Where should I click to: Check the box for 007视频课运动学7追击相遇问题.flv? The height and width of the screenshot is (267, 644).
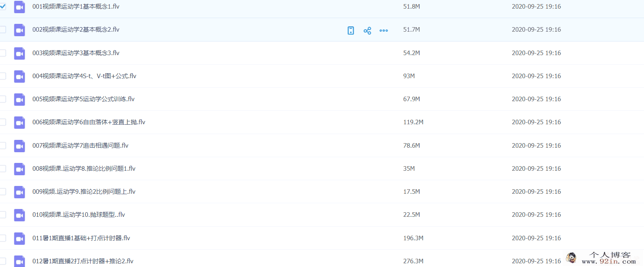tap(2, 145)
